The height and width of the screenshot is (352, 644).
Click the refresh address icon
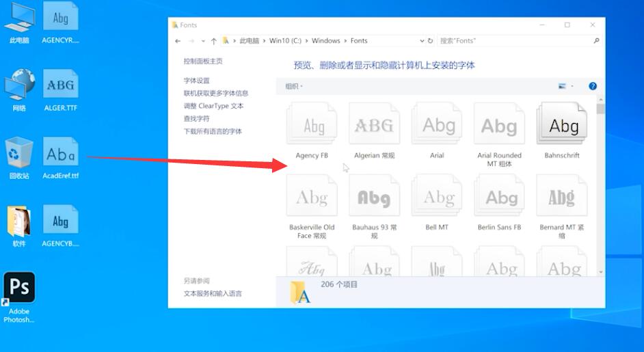430,40
